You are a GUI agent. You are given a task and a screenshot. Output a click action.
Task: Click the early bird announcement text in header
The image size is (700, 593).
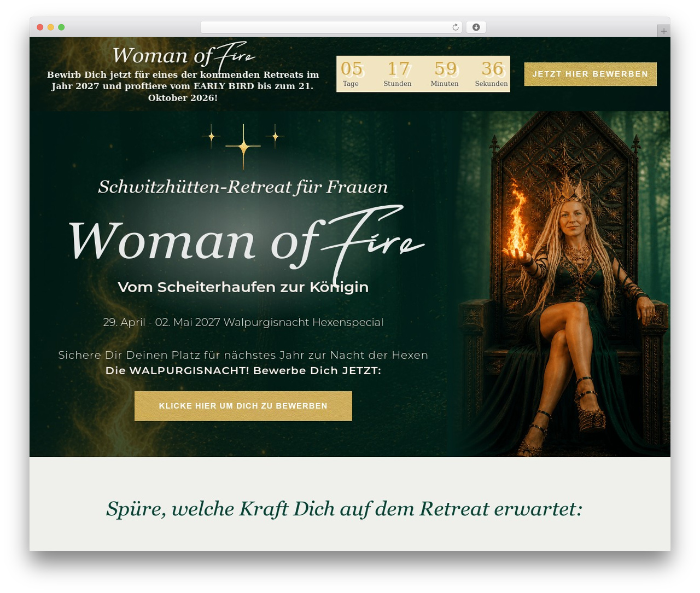(183, 86)
